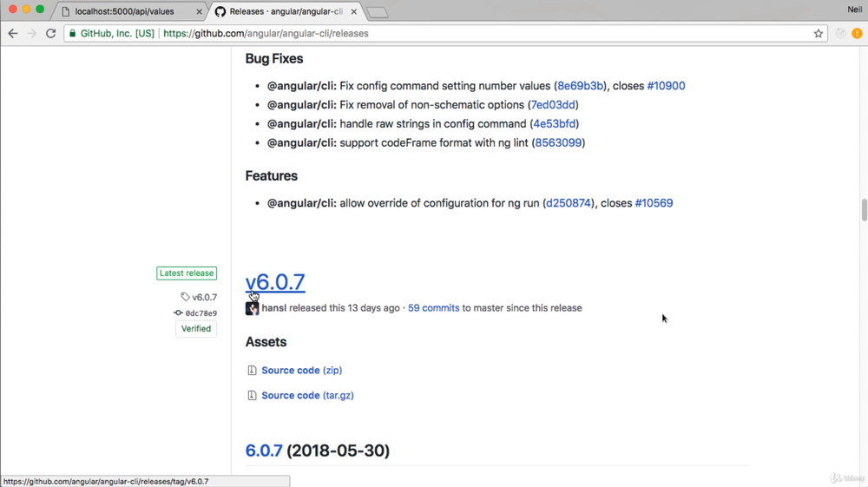Switch to the localhost:5000/api/values tab
Viewport: 868px width, 487px height.
click(x=130, y=11)
